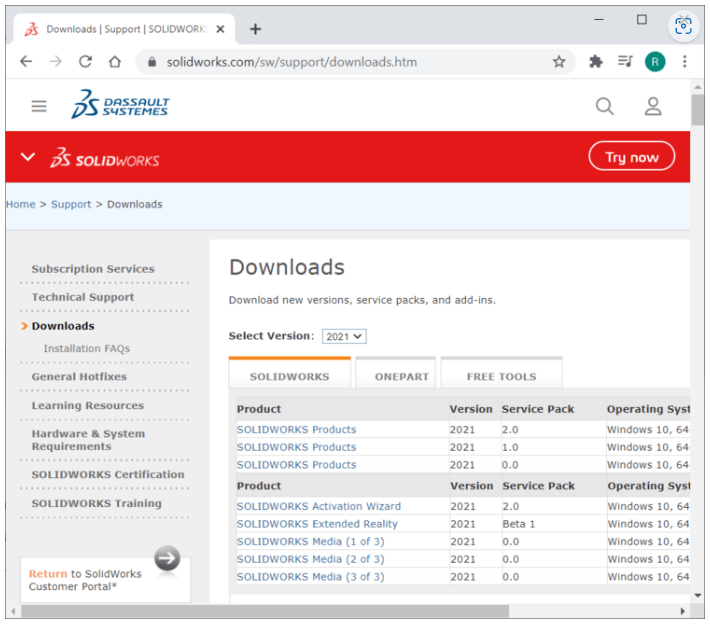Open Technical Support in sidebar
This screenshot has height=625, width=710.
click(x=83, y=297)
